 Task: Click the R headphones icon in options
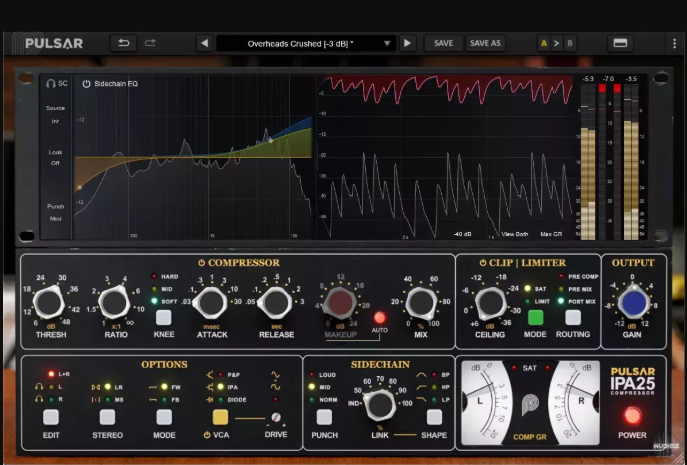point(39,399)
